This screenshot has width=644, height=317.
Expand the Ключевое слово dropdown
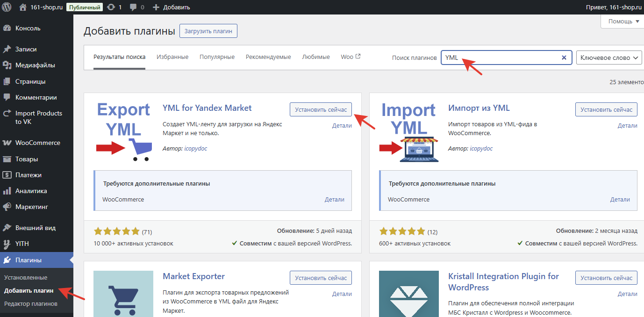tap(608, 58)
